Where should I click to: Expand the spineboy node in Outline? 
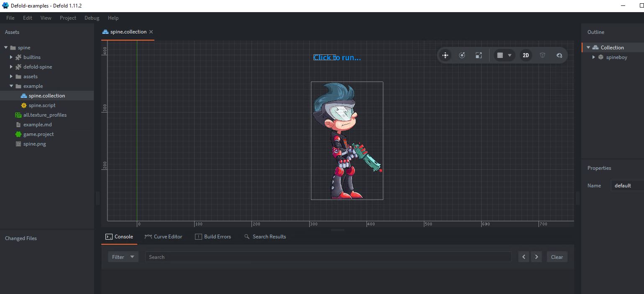click(593, 57)
